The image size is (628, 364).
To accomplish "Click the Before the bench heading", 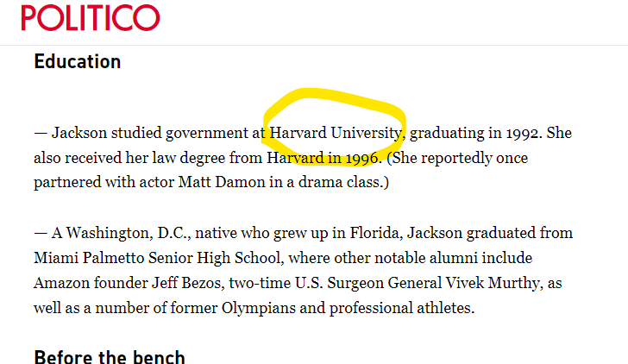I will click(x=109, y=356).
